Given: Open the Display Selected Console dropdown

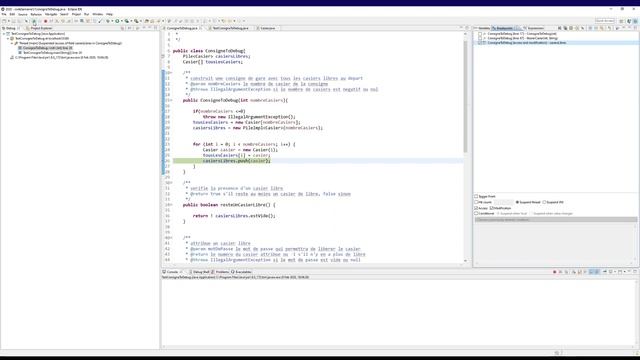Looking at the screenshot, I should (615, 272).
